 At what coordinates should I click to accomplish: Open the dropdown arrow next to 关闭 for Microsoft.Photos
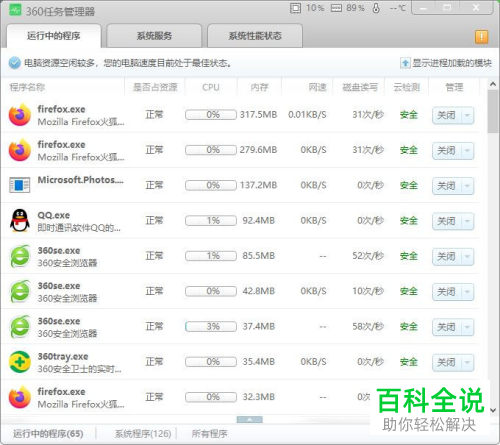pyautogui.click(x=467, y=186)
